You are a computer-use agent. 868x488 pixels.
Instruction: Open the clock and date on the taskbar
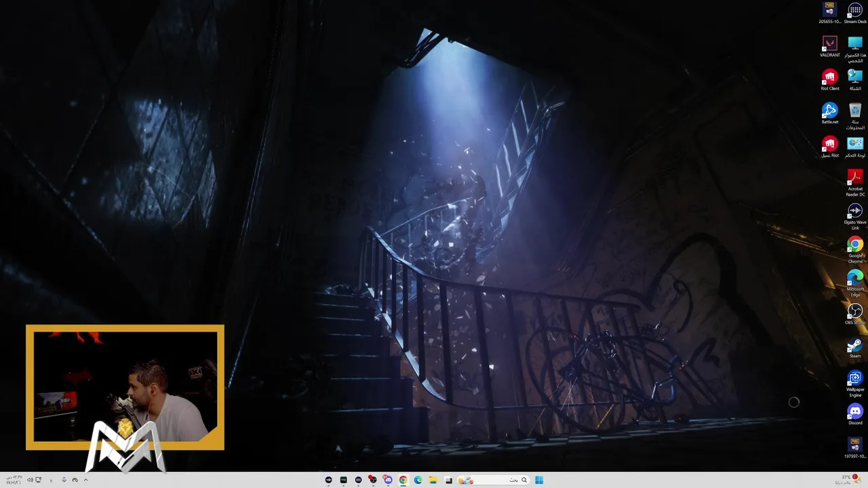[x=14, y=480]
